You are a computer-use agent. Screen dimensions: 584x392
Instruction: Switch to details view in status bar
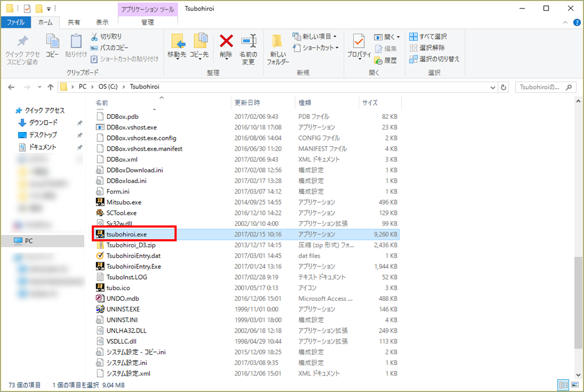tap(563, 385)
